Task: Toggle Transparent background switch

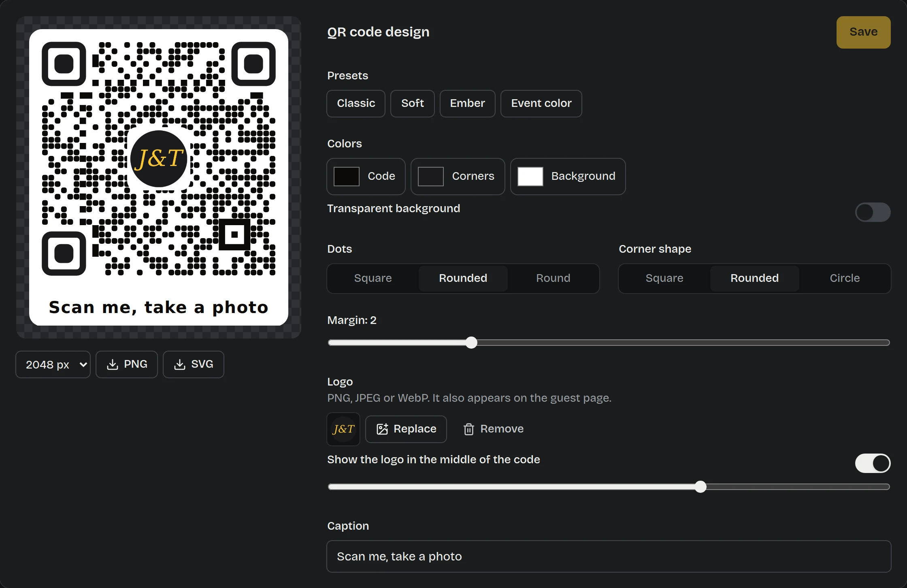Action: click(x=873, y=212)
